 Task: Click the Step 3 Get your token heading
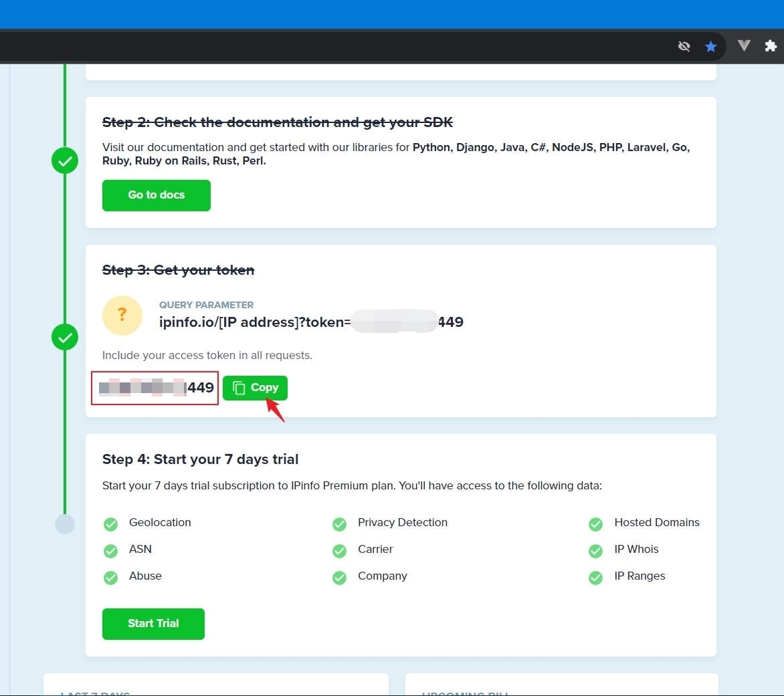pos(179,270)
